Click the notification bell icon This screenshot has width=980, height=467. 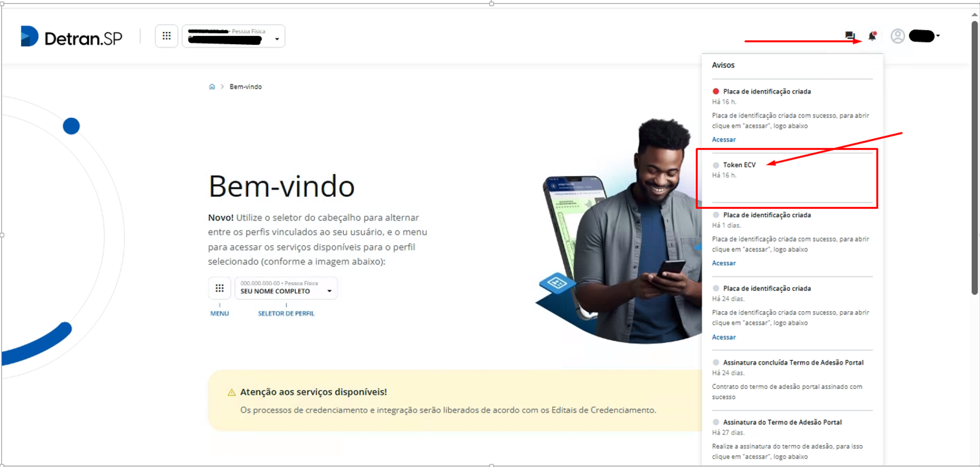pos(872,36)
